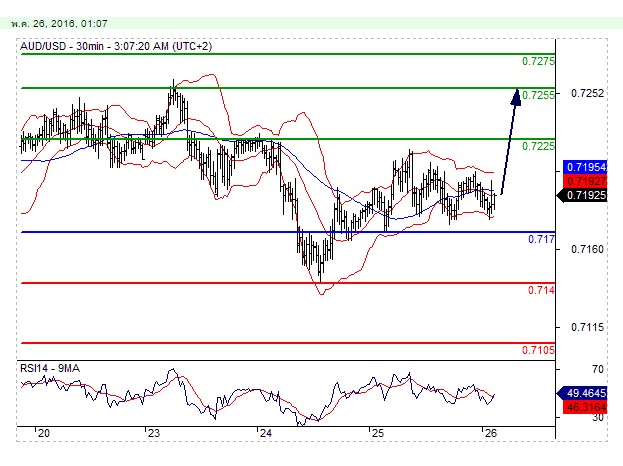Select the black 0.71925 current price tag
The width and height of the screenshot is (623, 466).
click(582, 195)
